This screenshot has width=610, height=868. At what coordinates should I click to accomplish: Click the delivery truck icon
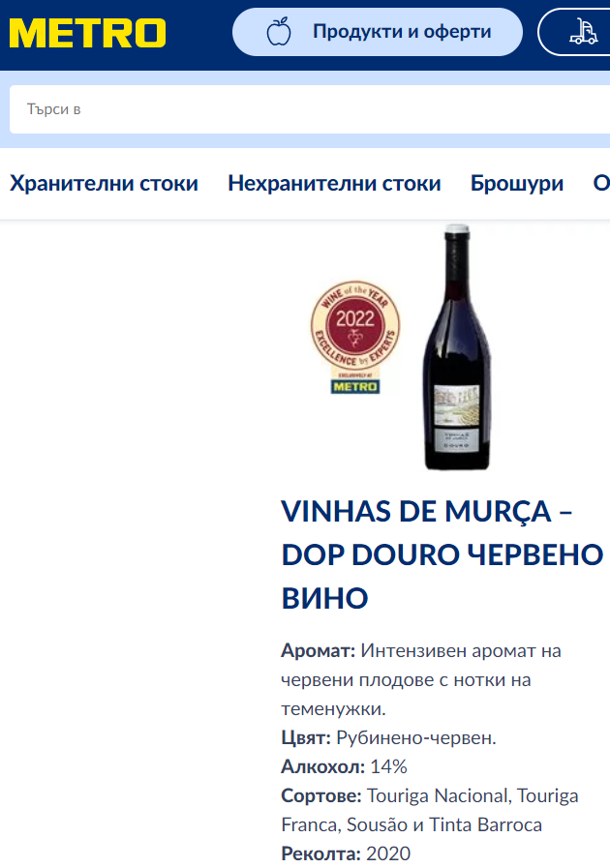click(x=584, y=31)
